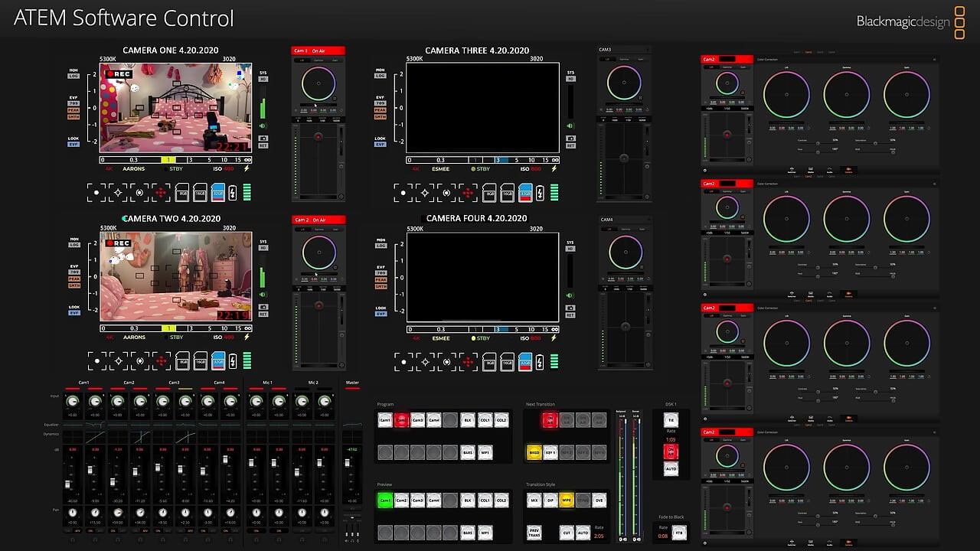Click the blue 32GB SD card icon under Camera One
Image resolution: width=980 pixels, height=551 pixels.
click(217, 192)
